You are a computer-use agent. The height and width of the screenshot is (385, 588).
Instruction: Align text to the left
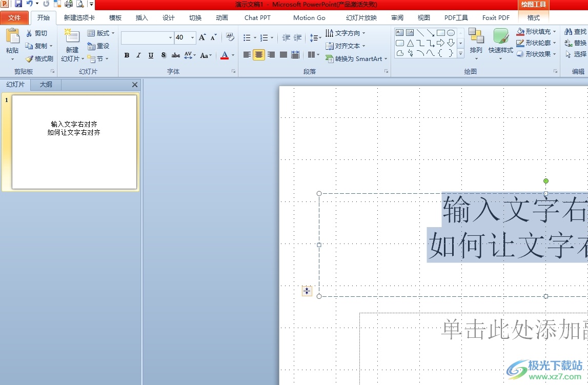pos(247,55)
